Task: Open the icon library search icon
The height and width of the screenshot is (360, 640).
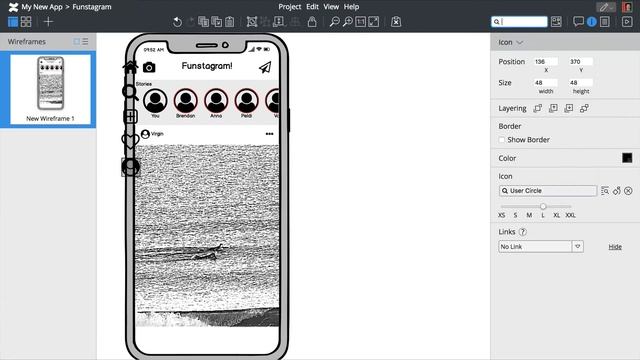Action: [x=605, y=191]
